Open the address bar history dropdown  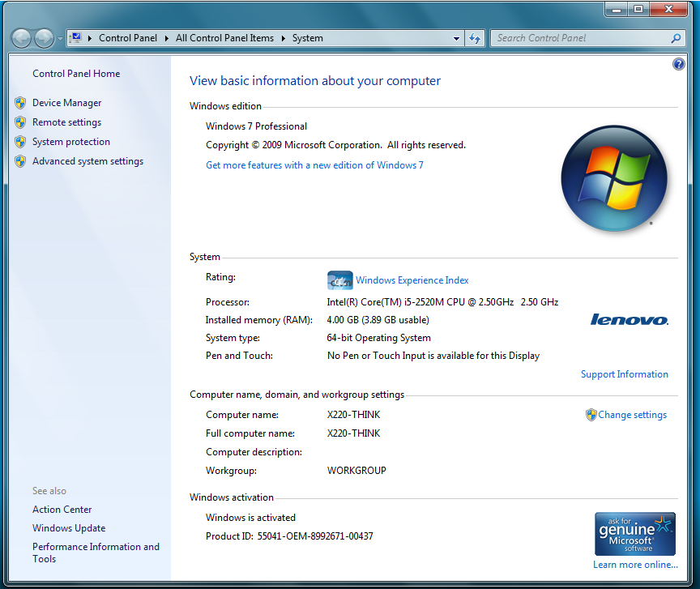pos(456,38)
